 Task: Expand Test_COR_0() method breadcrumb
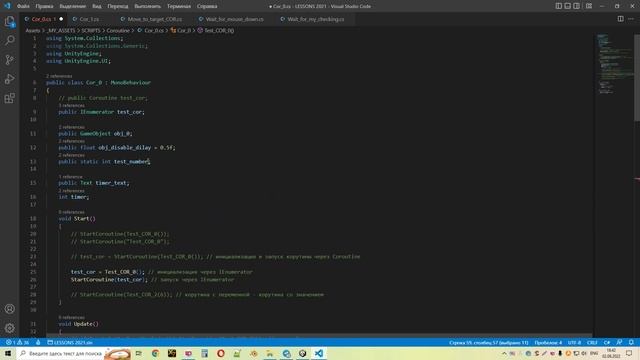pos(216,30)
